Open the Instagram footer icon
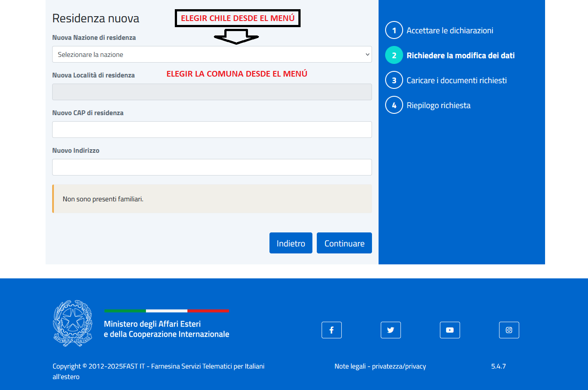Viewport: 588px width, 390px height. click(x=509, y=330)
